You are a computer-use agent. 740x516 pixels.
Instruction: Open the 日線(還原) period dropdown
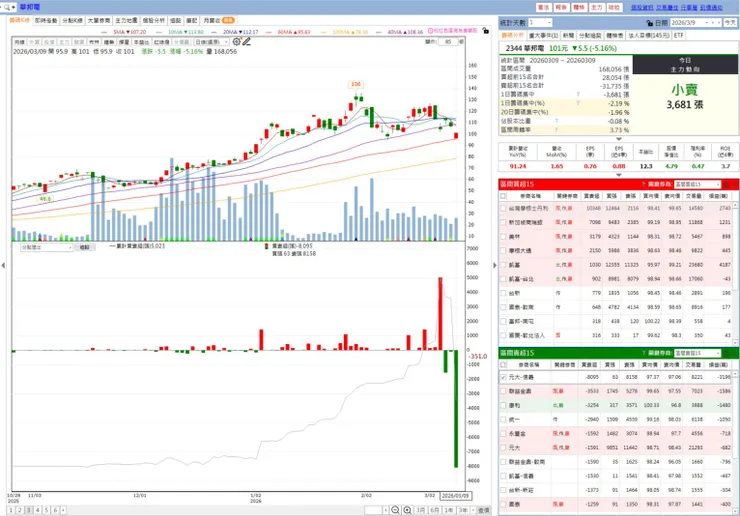click(x=212, y=42)
